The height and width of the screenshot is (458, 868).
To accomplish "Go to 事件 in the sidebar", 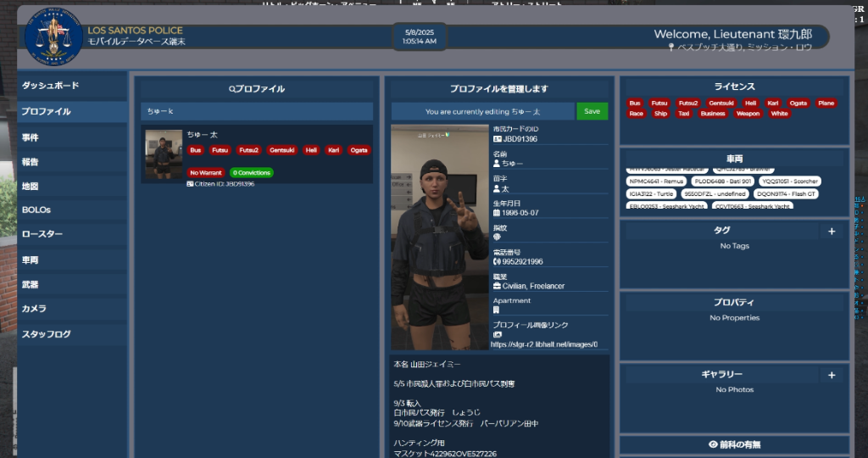I will click(x=72, y=137).
